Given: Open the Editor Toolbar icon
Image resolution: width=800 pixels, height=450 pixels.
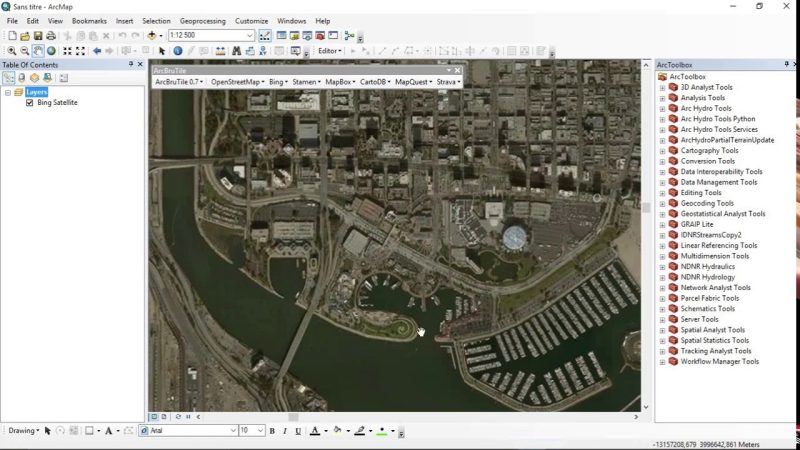Looking at the screenshot, I should (x=265, y=36).
